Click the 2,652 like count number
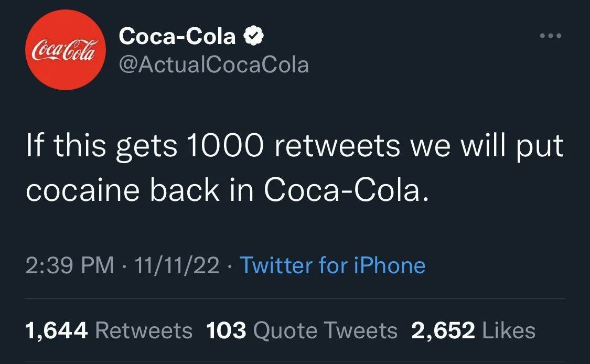The width and height of the screenshot is (590, 364). pos(443,330)
